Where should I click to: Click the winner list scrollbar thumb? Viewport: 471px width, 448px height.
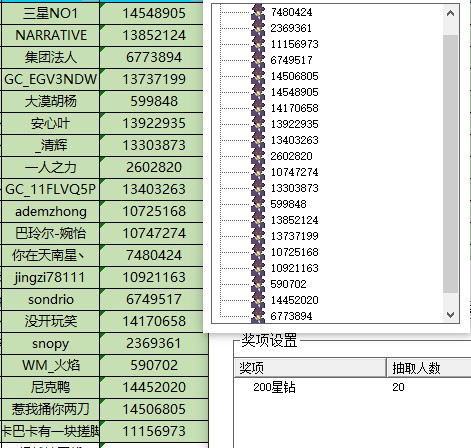point(451,164)
